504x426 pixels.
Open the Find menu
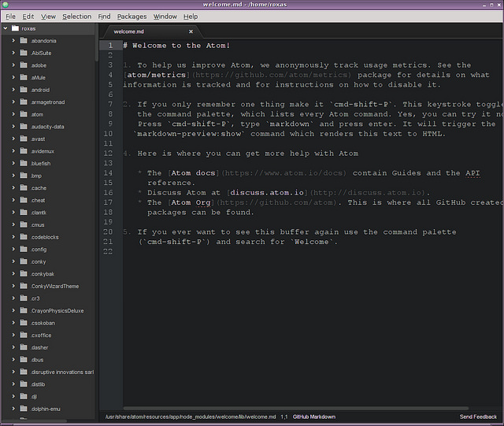click(x=104, y=17)
